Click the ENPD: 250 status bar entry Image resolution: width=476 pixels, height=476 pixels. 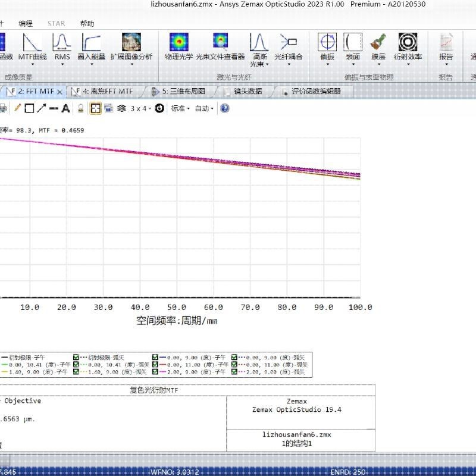[348, 472]
